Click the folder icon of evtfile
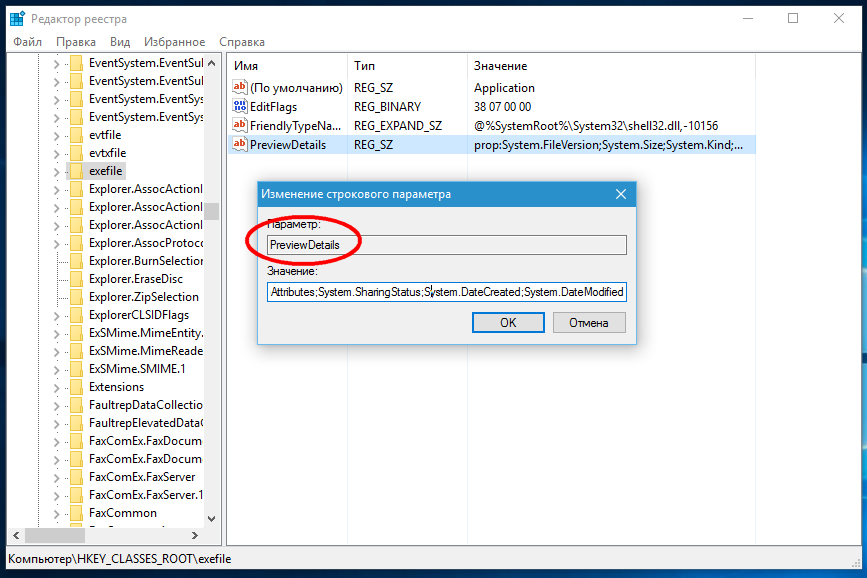Viewport: 867px width, 578px height. click(77, 135)
